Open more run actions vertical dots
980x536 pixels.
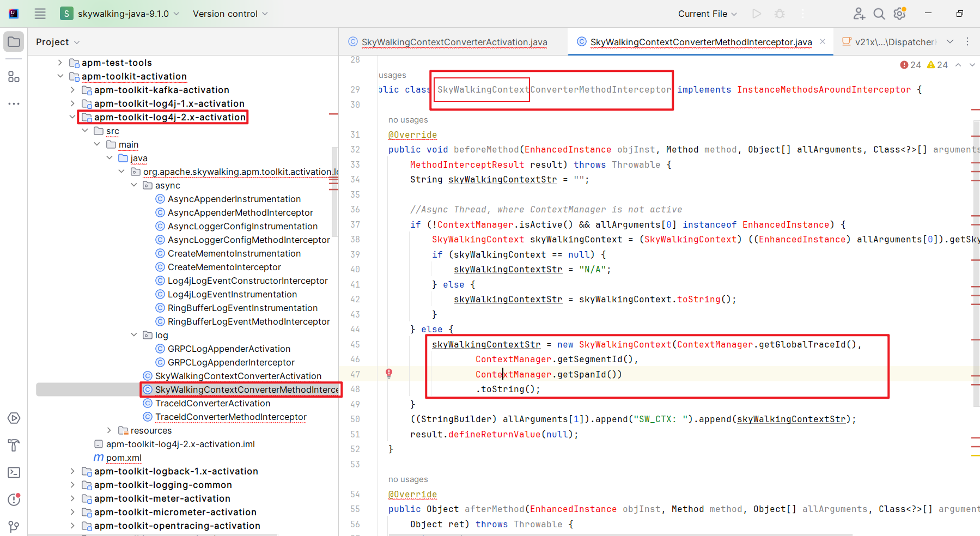pos(803,14)
